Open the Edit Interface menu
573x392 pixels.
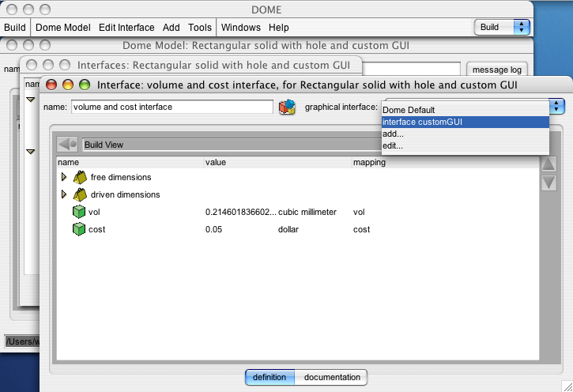tap(126, 28)
